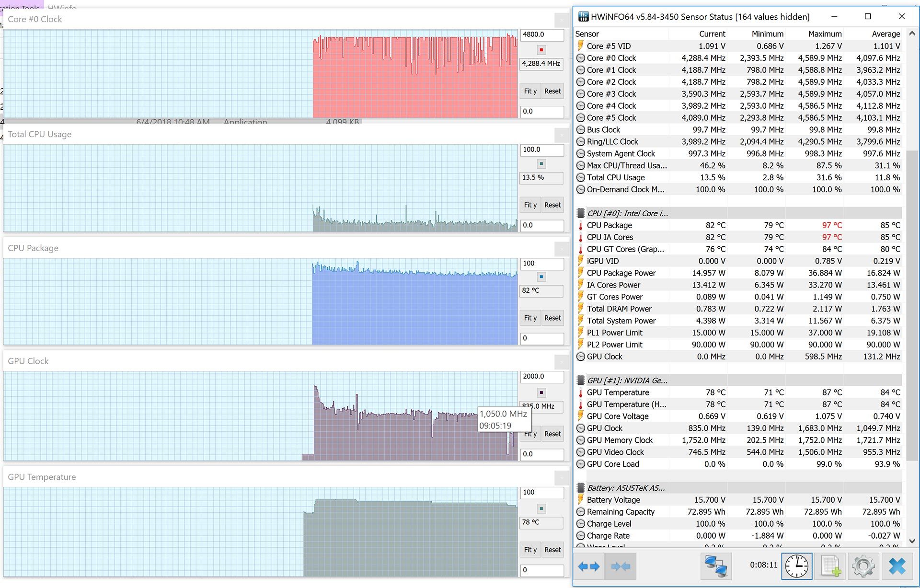The image size is (920, 588).
Task: Click the icon beside GPU Core Load
Action: [x=581, y=464]
